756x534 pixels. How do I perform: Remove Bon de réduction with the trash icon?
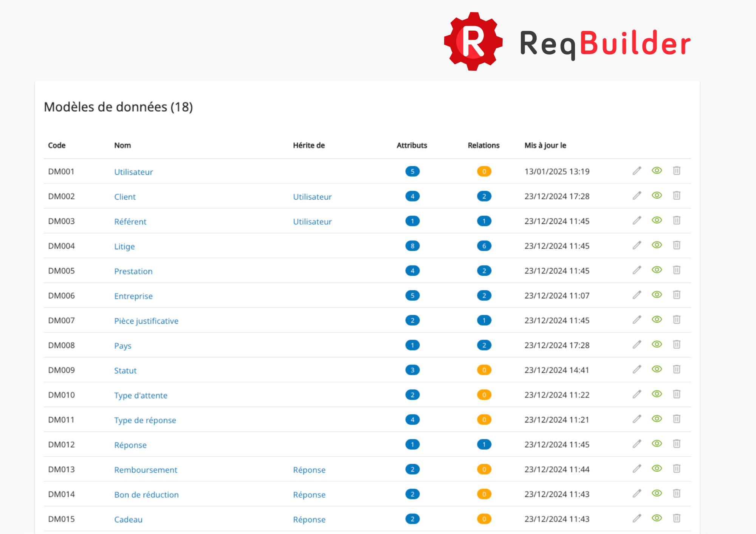click(x=677, y=494)
